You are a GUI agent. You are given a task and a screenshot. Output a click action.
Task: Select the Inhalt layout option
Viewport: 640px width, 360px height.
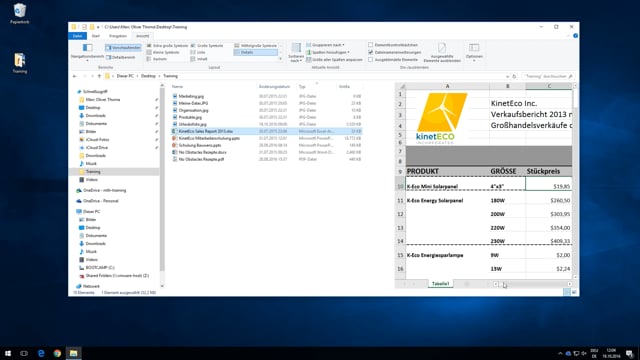tap(199, 59)
